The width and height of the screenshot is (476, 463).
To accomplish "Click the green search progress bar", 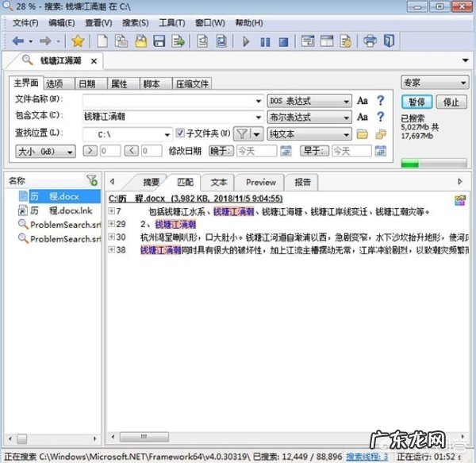I will click(434, 164).
